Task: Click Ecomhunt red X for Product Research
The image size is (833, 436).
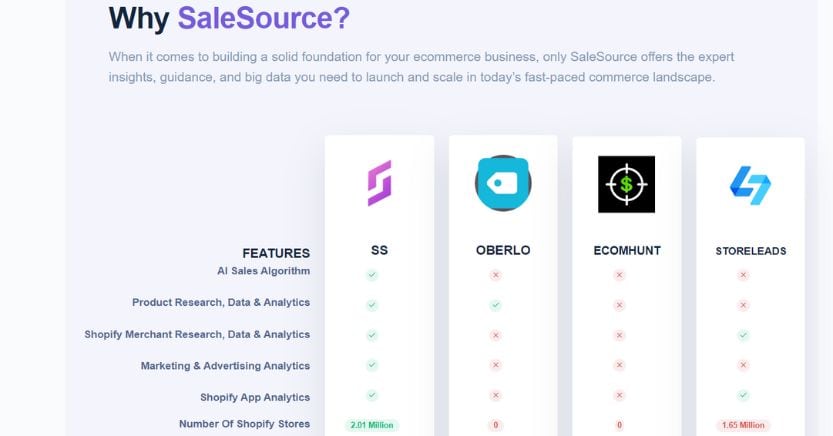Action: 619,305
